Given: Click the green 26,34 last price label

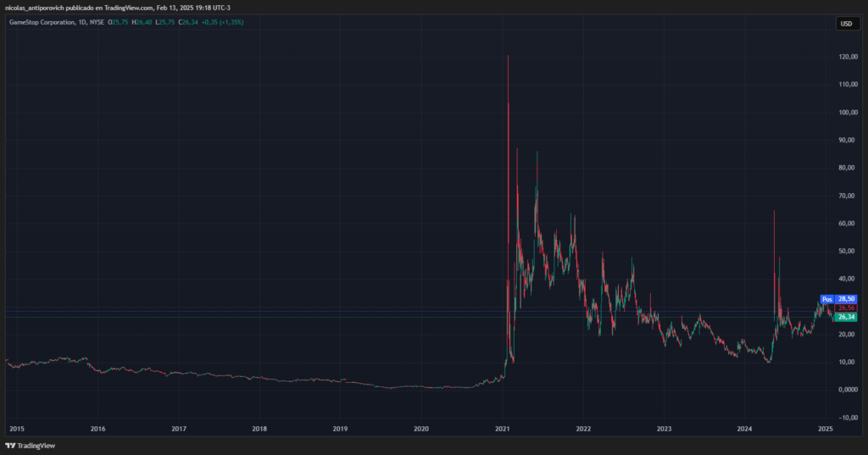Looking at the screenshot, I should (847, 317).
